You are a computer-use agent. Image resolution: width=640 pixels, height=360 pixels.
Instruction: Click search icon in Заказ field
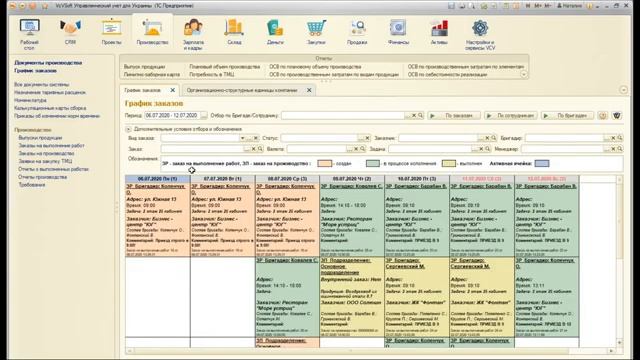click(x=260, y=149)
